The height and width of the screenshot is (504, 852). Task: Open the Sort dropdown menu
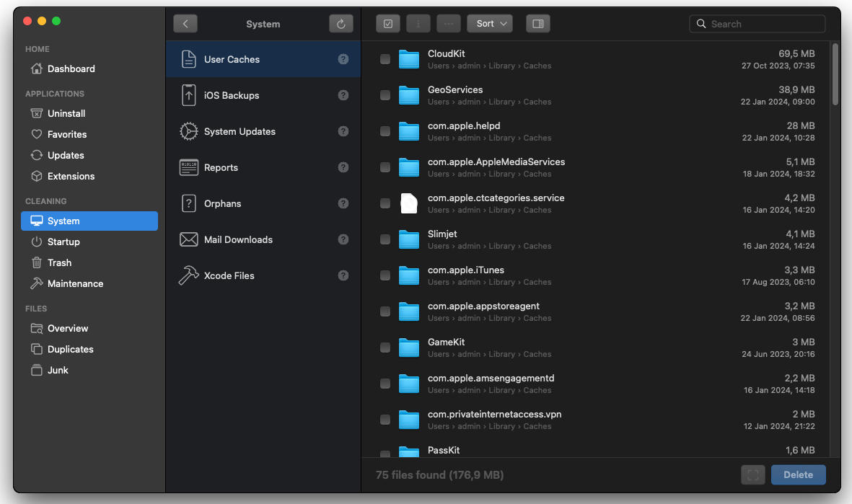tap(489, 24)
